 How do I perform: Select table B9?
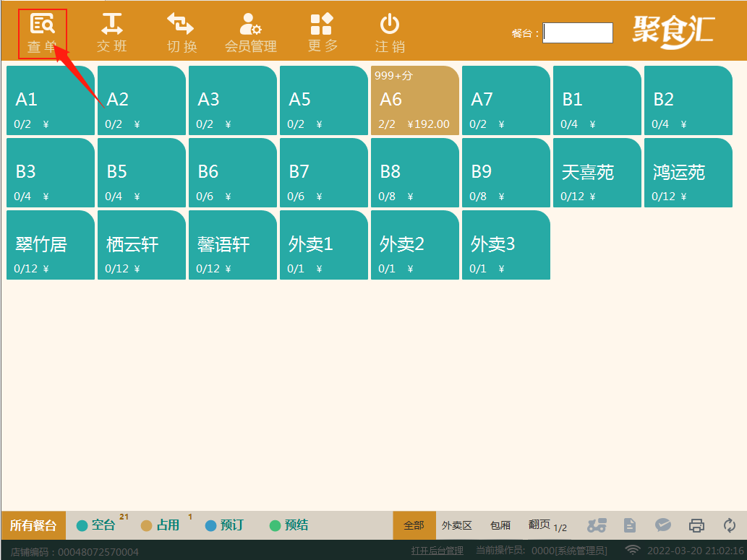click(506, 173)
